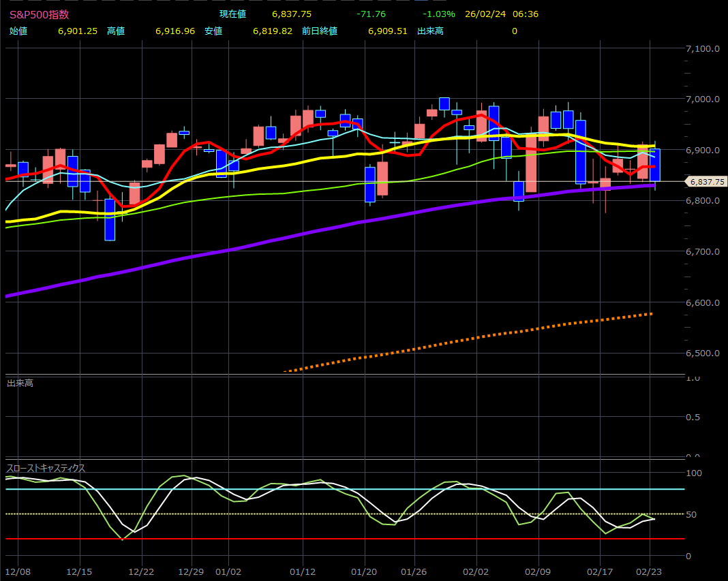Click the 6,500.0 price axis label
Viewport: 728px width, 581px height.
point(703,354)
